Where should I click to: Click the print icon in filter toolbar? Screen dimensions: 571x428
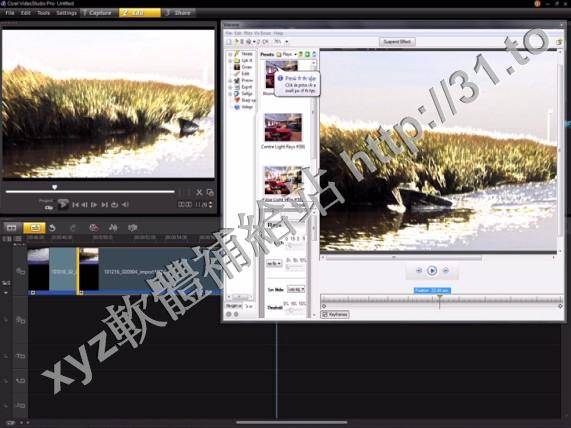tap(248, 42)
